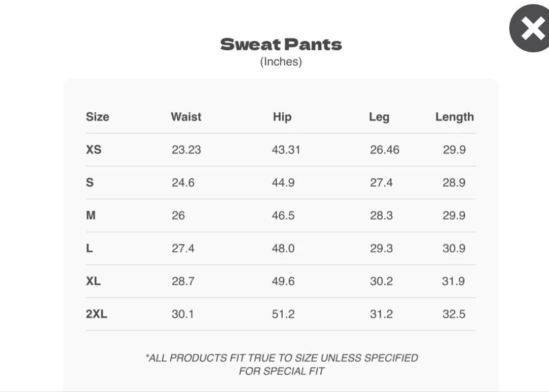Click the L leg value 29.3
Image resolution: width=549 pixels, height=392 pixels.
click(381, 249)
